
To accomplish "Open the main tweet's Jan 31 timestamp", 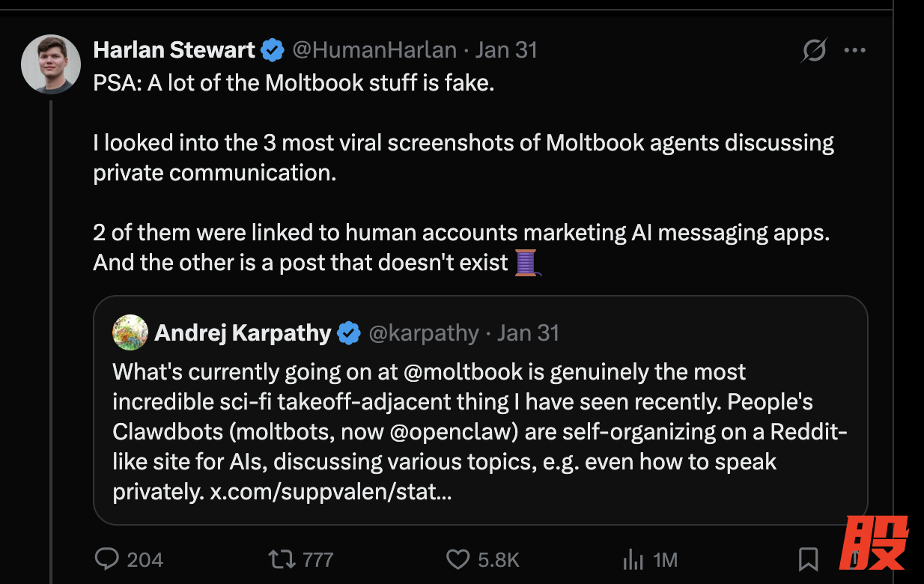I will point(506,50).
